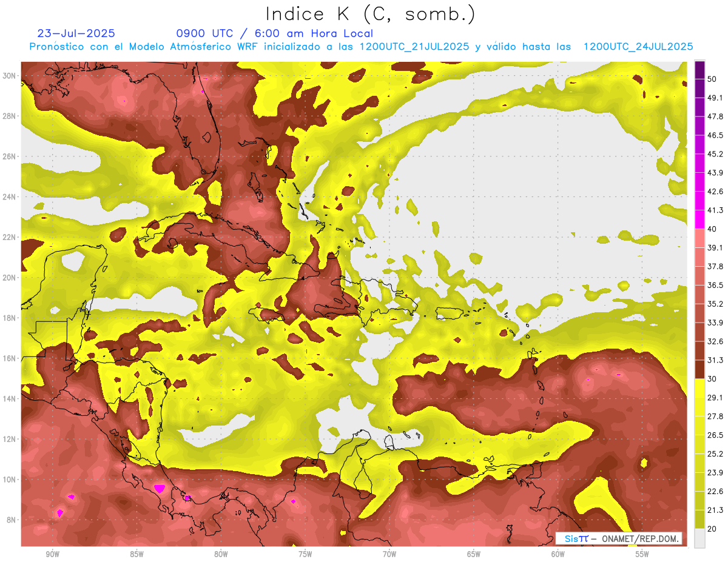Select the legend value "30" on the colorbar

[x=712, y=379]
